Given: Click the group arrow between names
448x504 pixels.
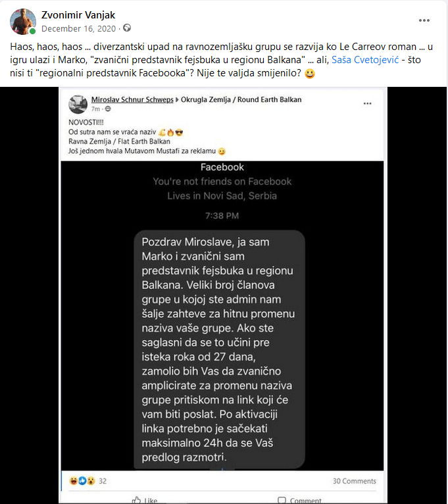Looking at the screenshot, I should point(176,99).
